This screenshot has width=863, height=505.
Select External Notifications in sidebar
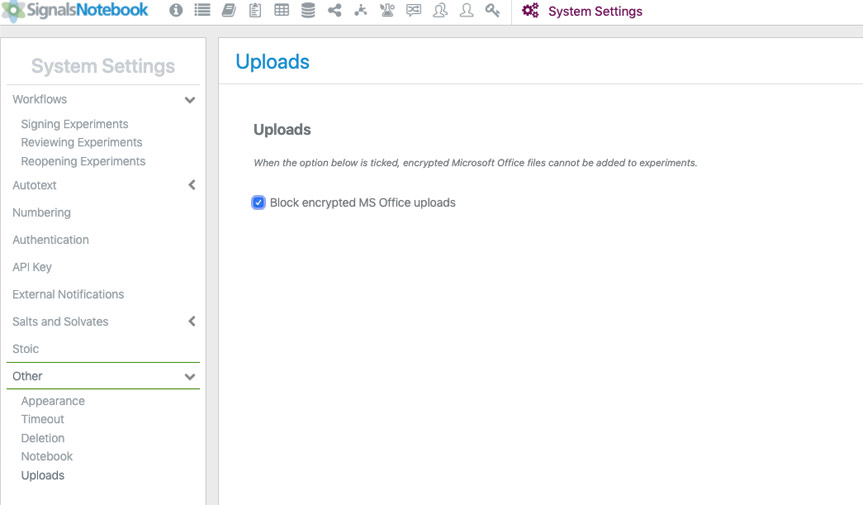[x=68, y=294]
